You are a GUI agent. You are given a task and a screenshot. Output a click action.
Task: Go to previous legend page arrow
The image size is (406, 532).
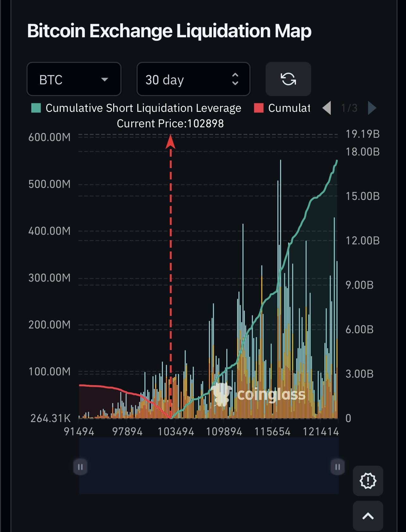tap(327, 108)
